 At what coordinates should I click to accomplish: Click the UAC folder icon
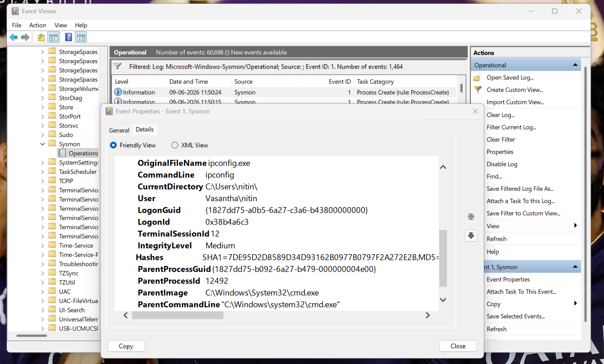click(52, 291)
